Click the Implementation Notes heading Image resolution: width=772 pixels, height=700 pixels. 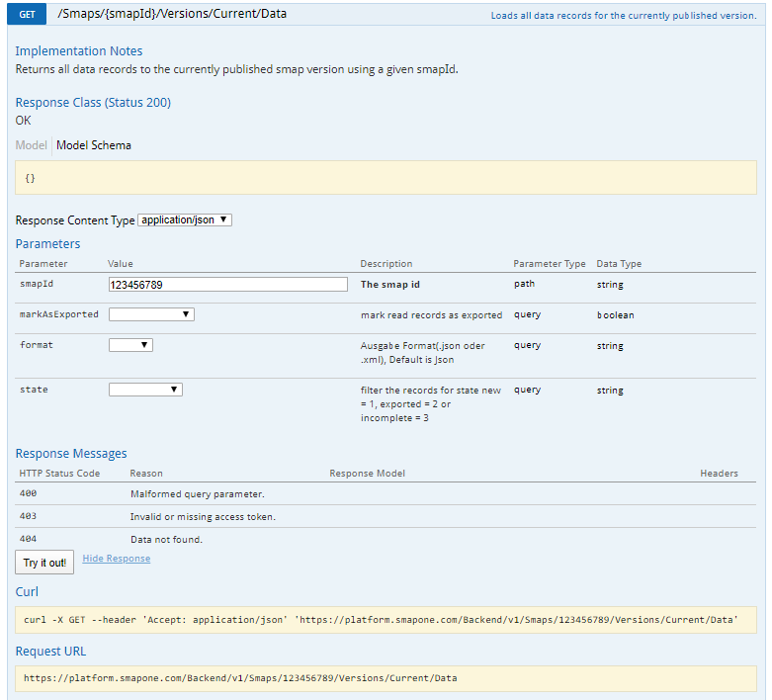(x=79, y=50)
